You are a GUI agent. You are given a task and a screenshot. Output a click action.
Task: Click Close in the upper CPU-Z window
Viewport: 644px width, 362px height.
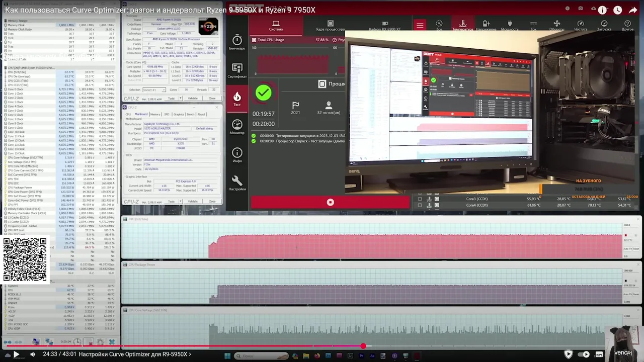pyautogui.click(x=212, y=99)
